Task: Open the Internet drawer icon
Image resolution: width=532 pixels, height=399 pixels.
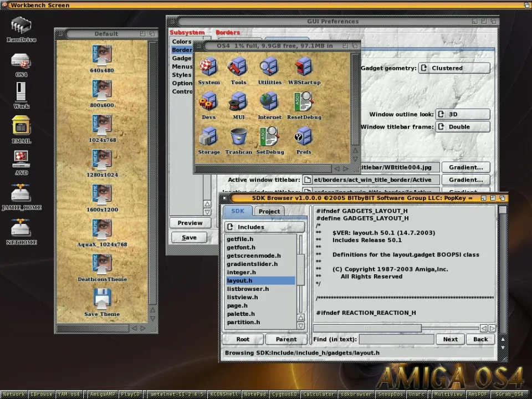Action: pos(269,103)
